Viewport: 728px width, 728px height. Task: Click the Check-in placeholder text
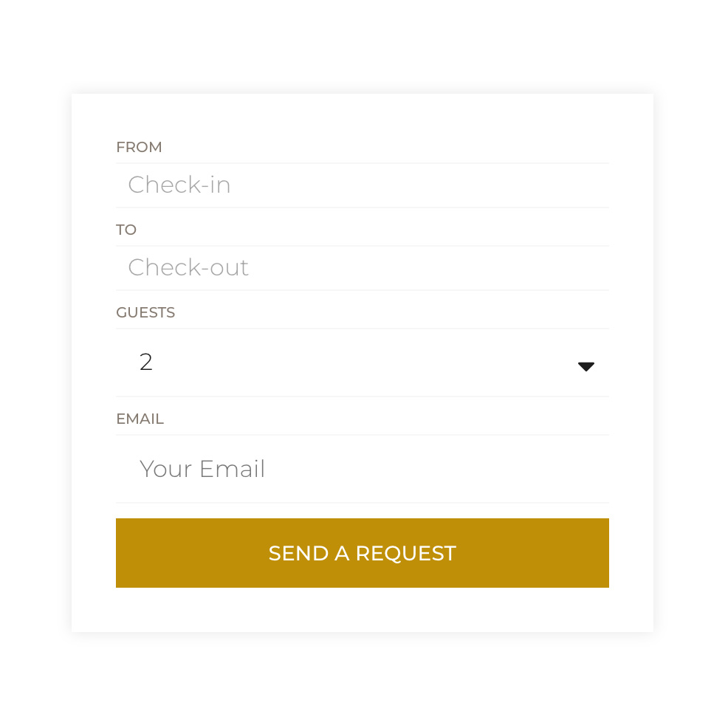[x=179, y=185]
